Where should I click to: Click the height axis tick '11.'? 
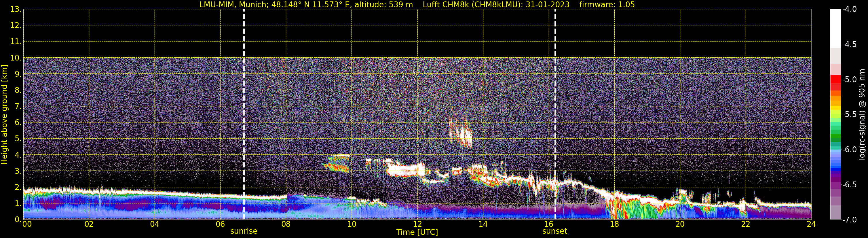click(16, 41)
